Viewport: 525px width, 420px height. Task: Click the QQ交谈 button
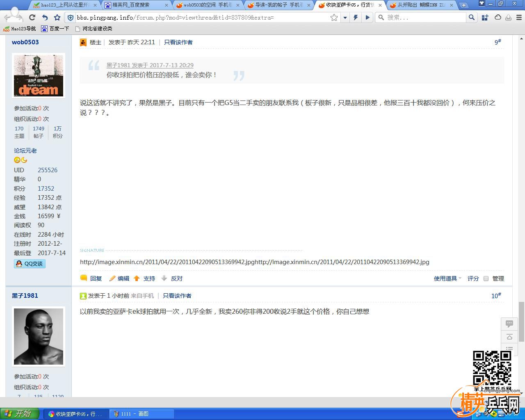[x=30, y=264]
